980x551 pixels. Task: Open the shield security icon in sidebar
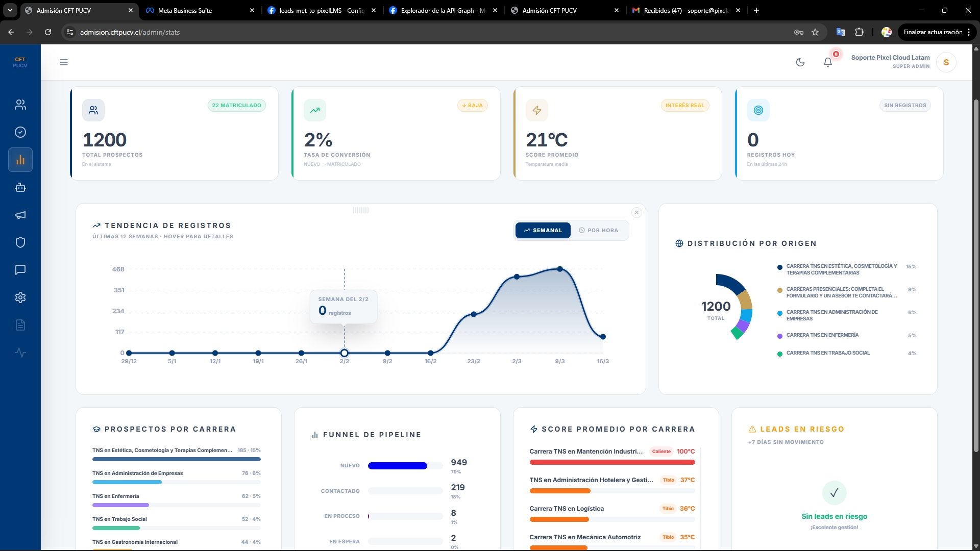click(20, 242)
